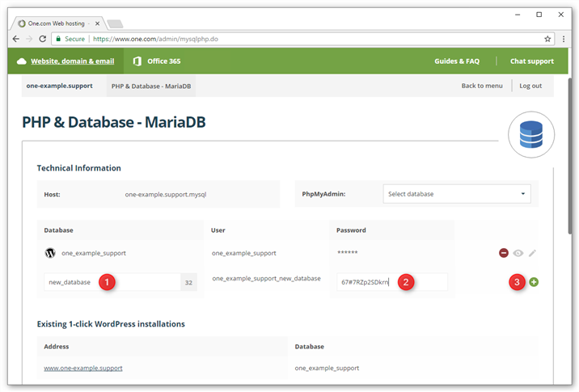
Task: Click the green Secure padlock icon
Action: click(x=58, y=39)
